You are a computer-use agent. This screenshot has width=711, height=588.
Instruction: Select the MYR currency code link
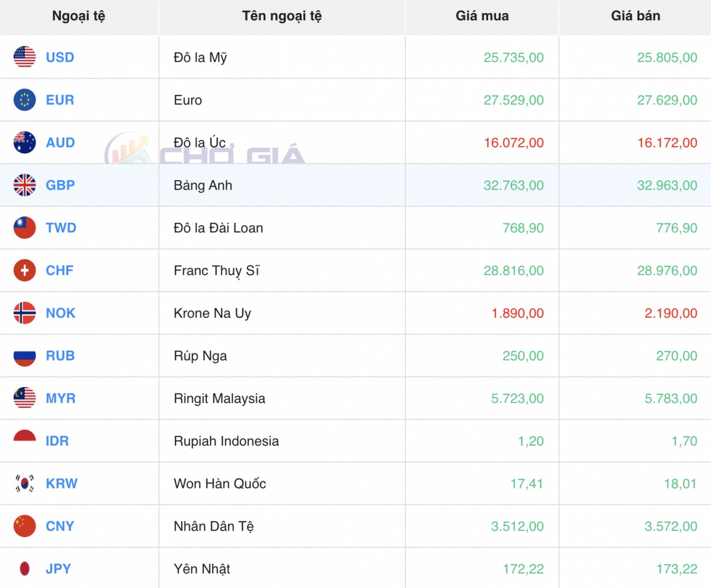point(60,398)
